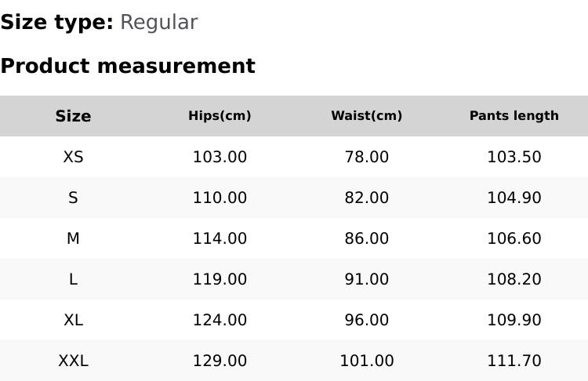
Task: Click the Size type label
Action: point(56,22)
